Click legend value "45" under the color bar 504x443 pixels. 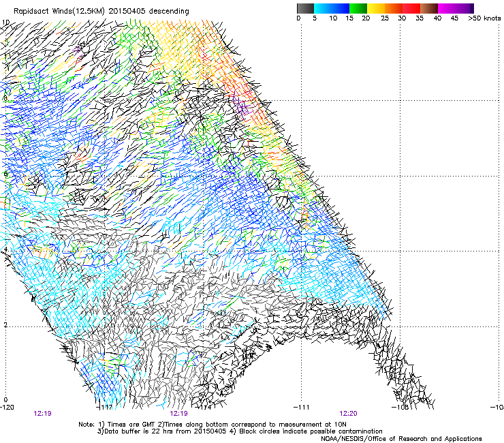454,18
